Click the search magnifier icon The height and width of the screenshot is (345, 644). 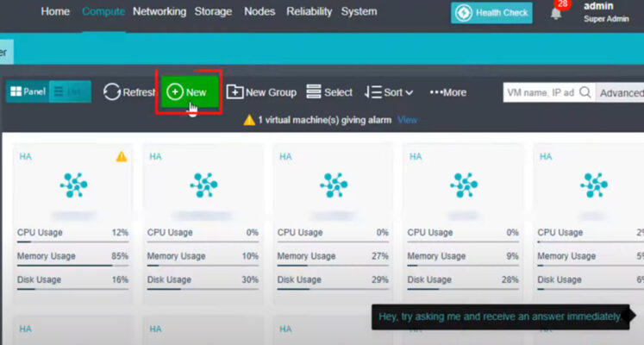click(585, 92)
